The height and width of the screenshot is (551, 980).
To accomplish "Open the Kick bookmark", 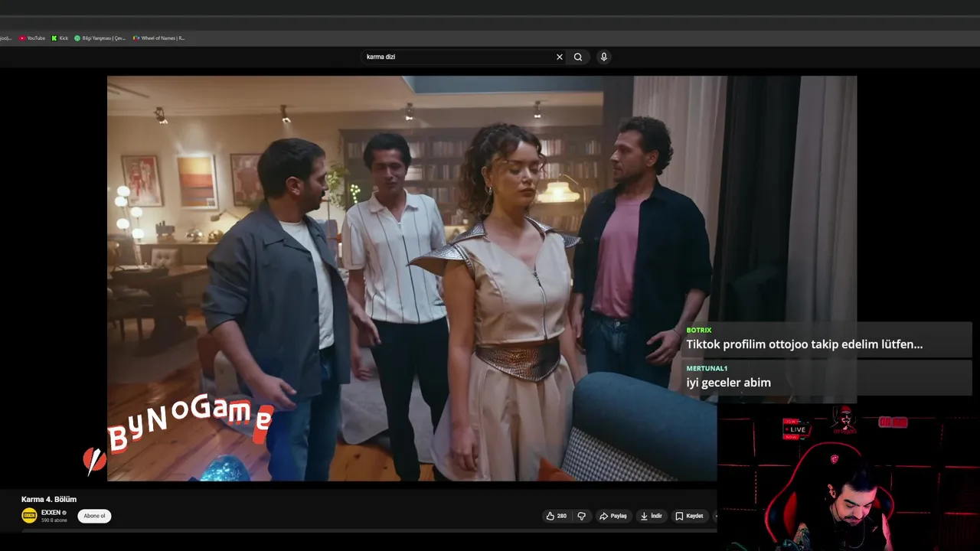I will coord(60,38).
